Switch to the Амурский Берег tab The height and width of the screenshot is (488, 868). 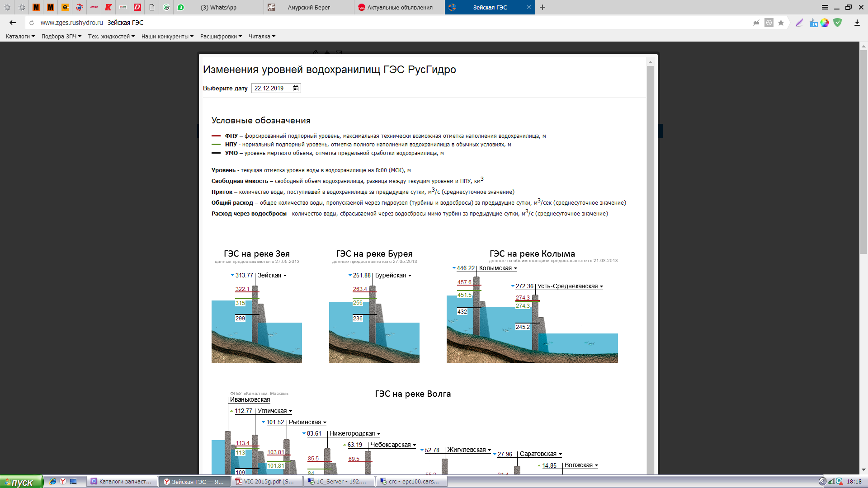click(x=309, y=7)
